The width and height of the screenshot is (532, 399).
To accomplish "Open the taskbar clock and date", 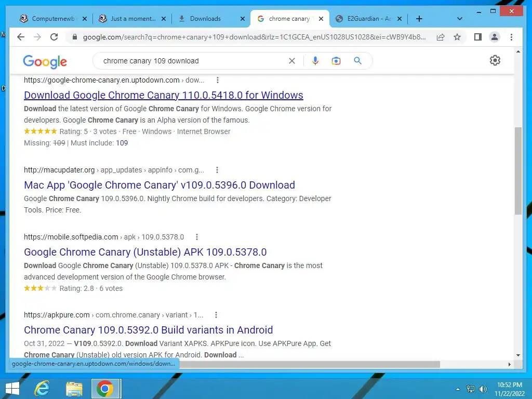I will [509, 389].
